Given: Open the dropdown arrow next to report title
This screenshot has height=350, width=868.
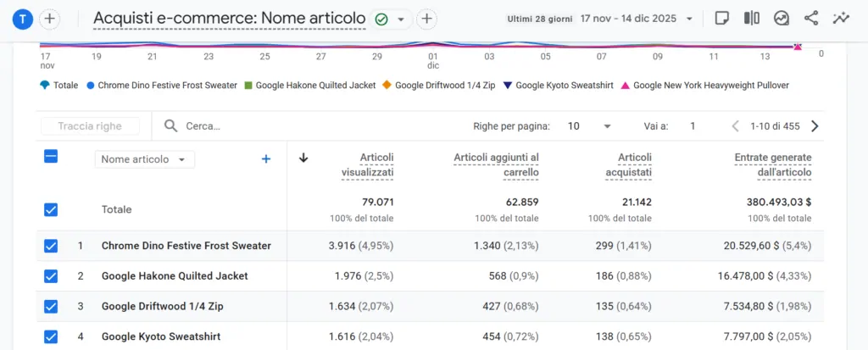Looking at the screenshot, I should coord(401,19).
